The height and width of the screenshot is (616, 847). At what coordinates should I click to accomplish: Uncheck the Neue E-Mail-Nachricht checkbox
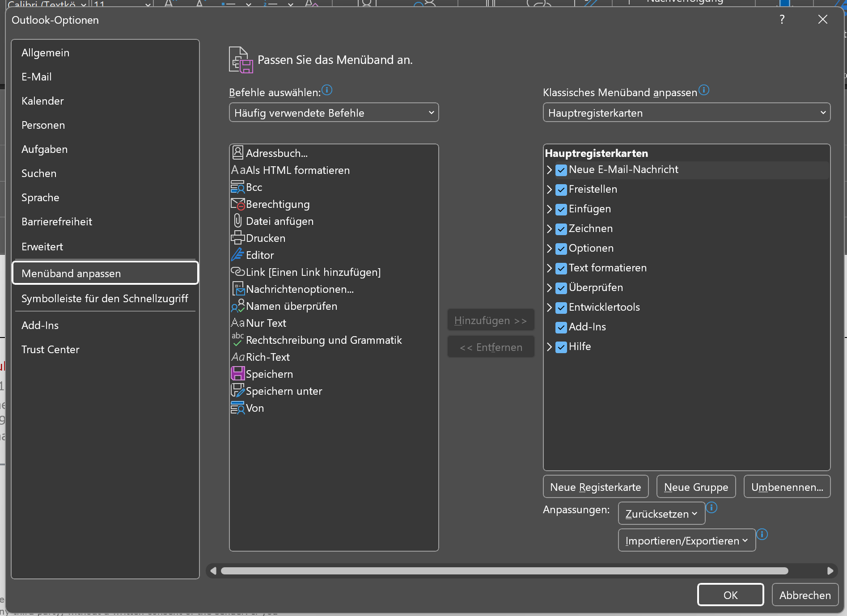coord(561,170)
